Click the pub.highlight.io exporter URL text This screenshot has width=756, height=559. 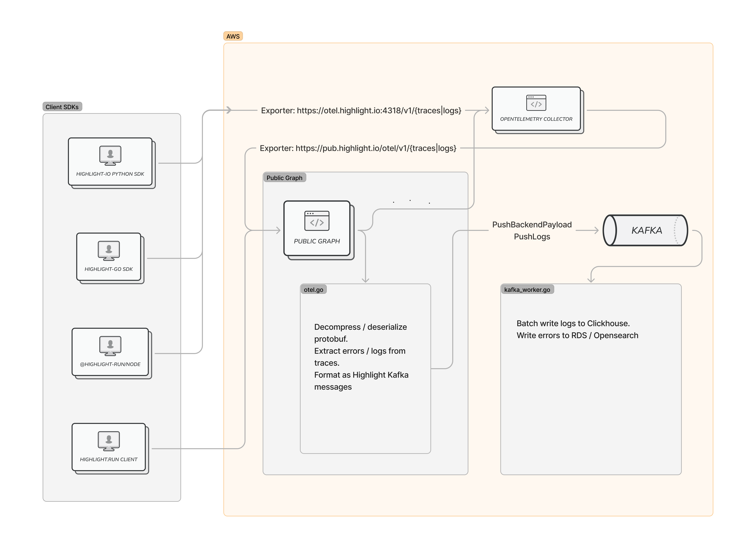pyautogui.click(x=358, y=148)
